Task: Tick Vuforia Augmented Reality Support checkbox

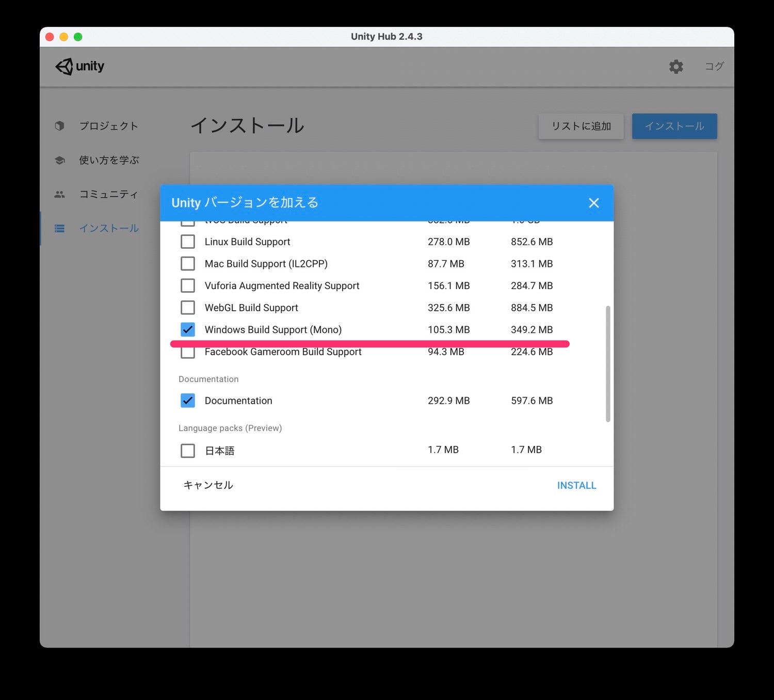Action: pos(188,285)
